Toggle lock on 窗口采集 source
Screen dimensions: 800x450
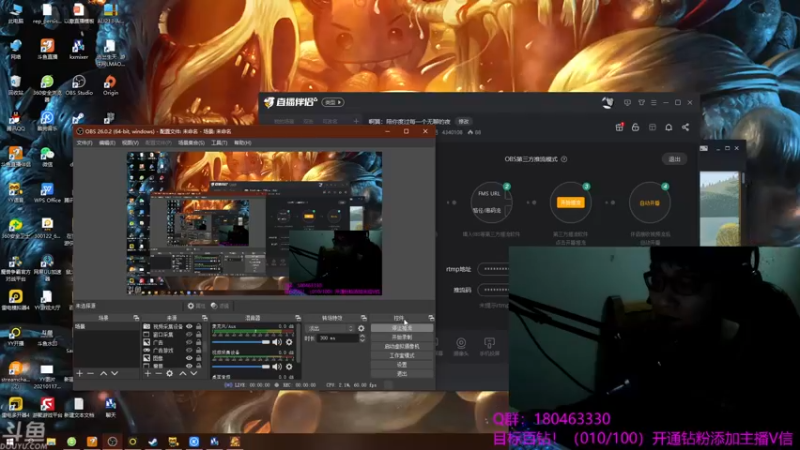pyautogui.click(x=199, y=335)
